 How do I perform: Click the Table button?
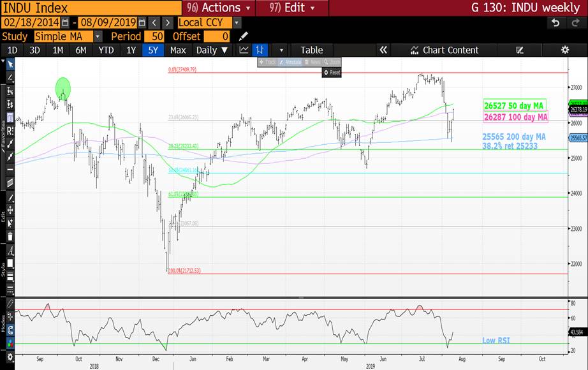311,50
